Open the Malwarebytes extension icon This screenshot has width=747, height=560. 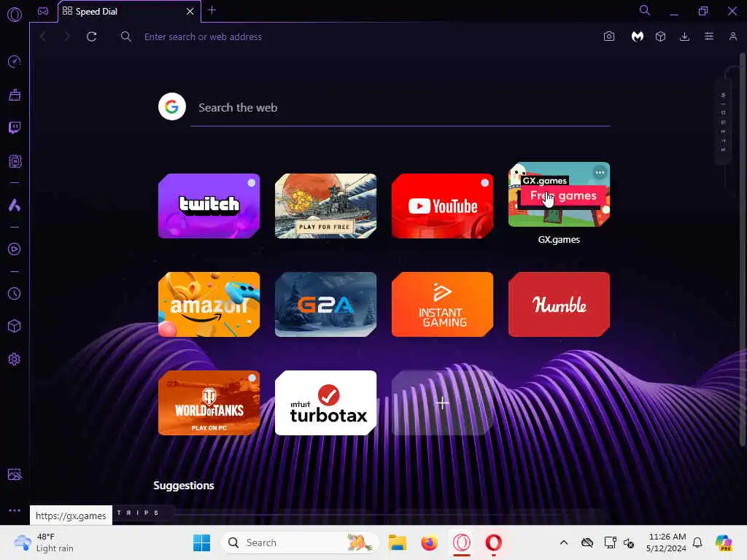[x=638, y=36]
